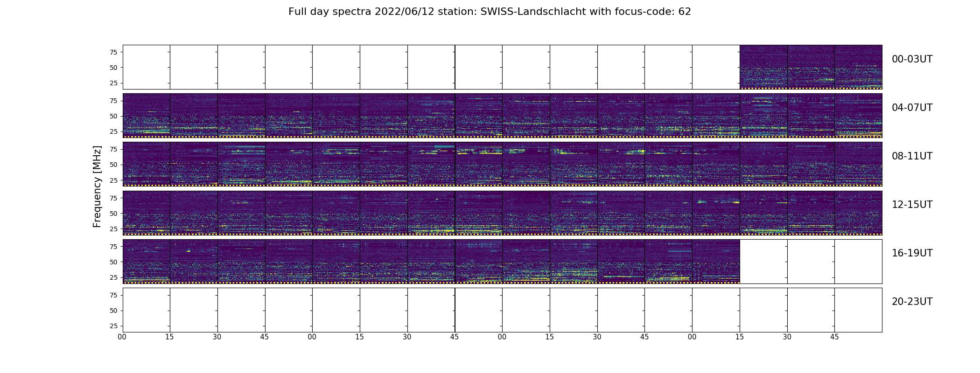980x373 pixels.
Task: Click the 25 MHz tick of the 16-19UT row
Action: pos(113,277)
